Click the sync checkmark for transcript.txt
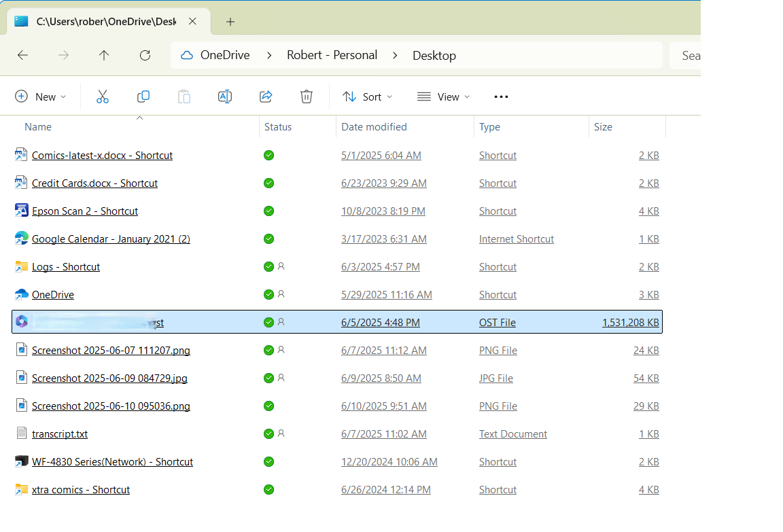The image size is (783, 532). coord(268,433)
